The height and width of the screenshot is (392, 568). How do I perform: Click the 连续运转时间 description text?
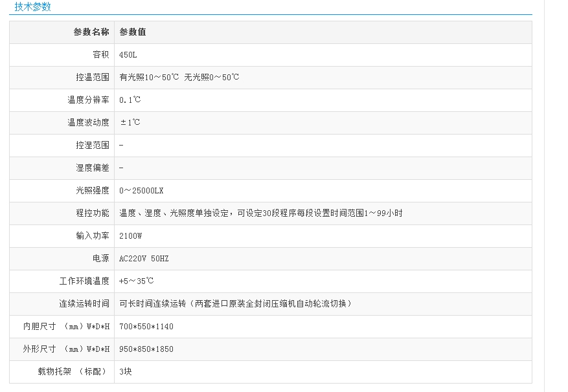[x=235, y=304]
